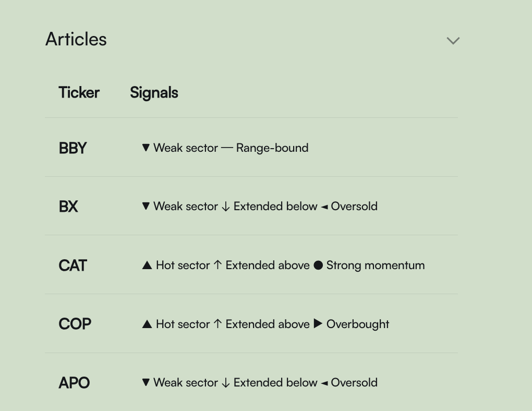Click the Ticker column header

(x=79, y=93)
